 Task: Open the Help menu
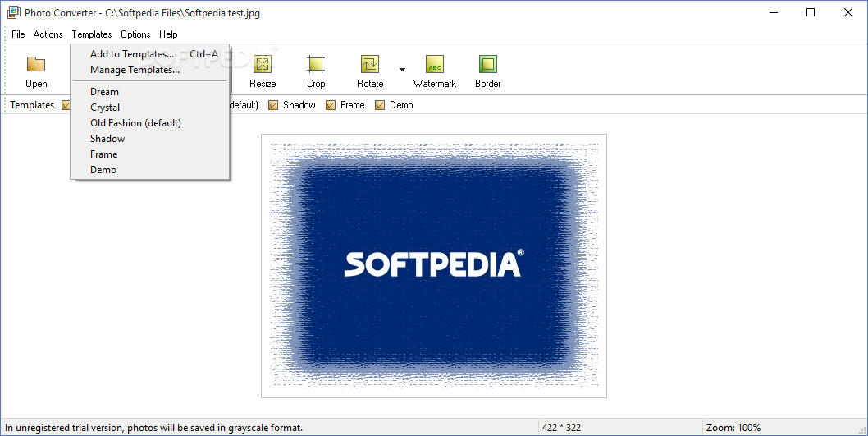point(168,34)
